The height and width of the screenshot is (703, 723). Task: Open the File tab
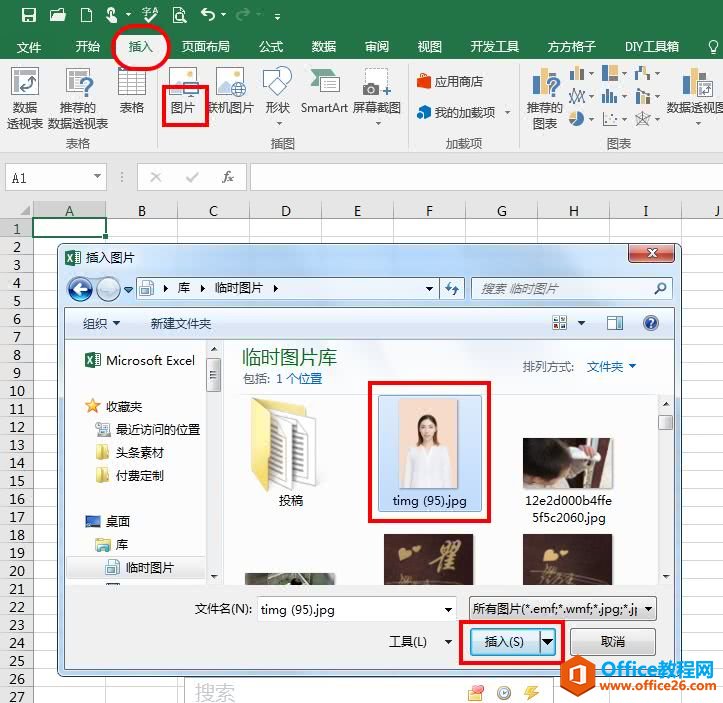point(29,46)
